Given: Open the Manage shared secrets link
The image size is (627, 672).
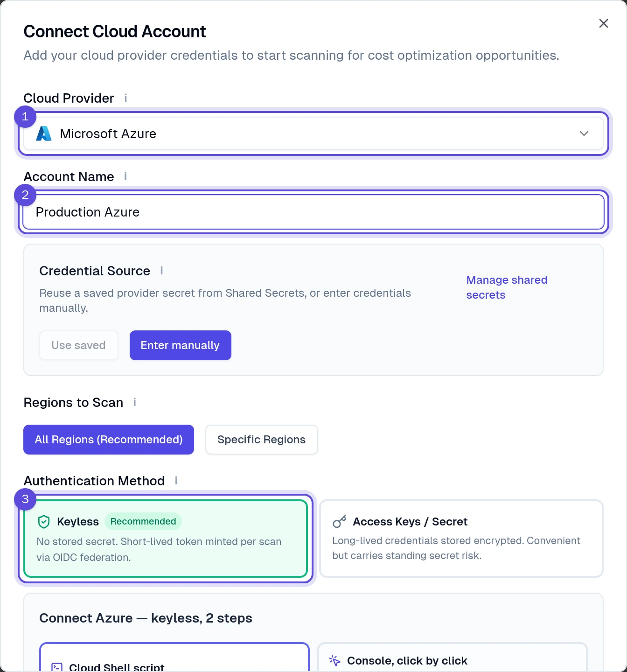Looking at the screenshot, I should pos(507,287).
